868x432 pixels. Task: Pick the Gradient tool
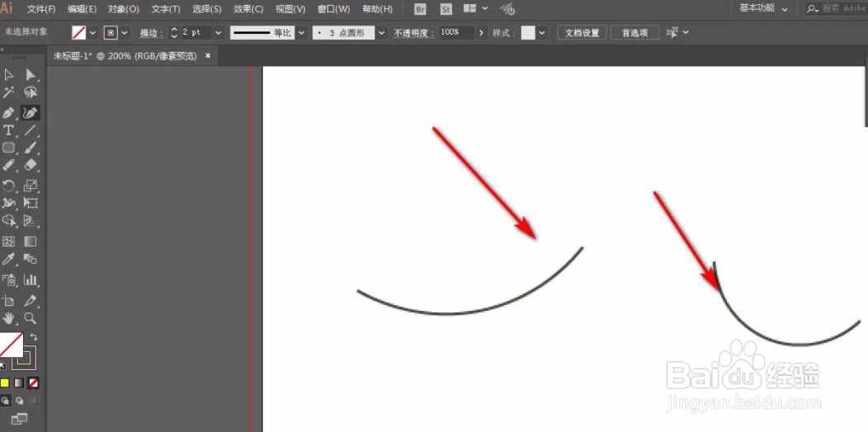(30, 242)
